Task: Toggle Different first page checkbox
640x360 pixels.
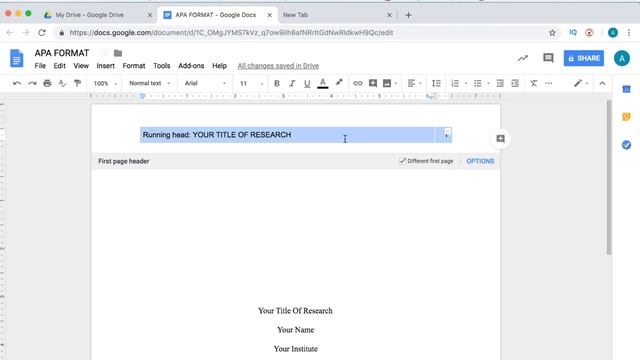Action: pyautogui.click(x=402, y=161)
